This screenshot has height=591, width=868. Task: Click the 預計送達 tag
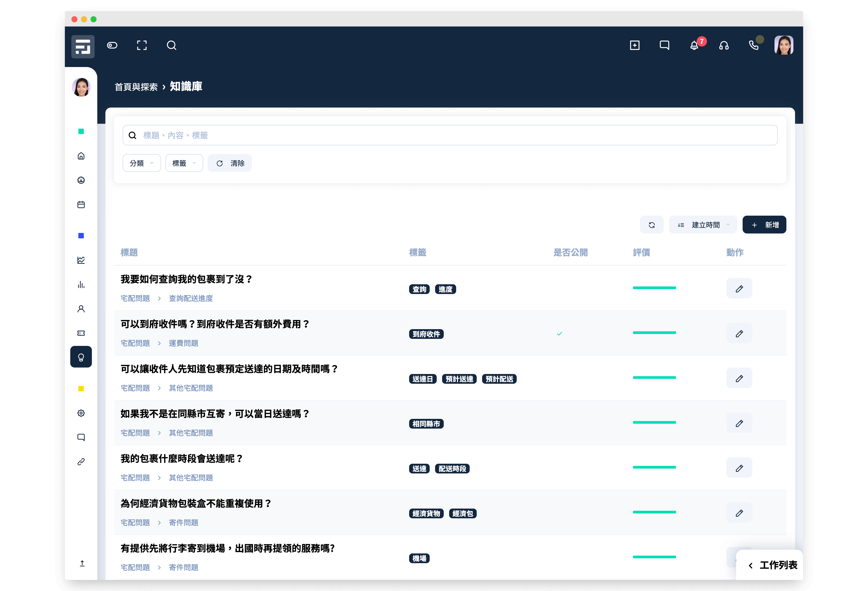pyautogui.click(x=459, y=379)
